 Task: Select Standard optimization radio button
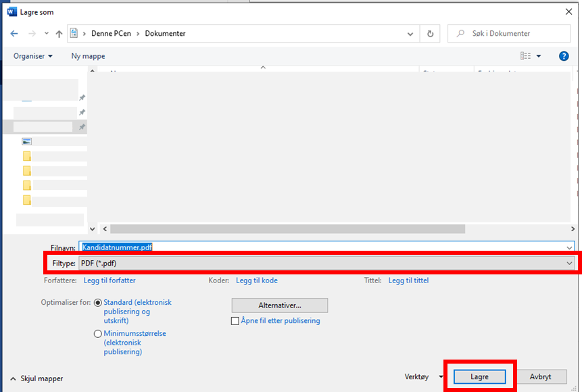coord(98,303)
